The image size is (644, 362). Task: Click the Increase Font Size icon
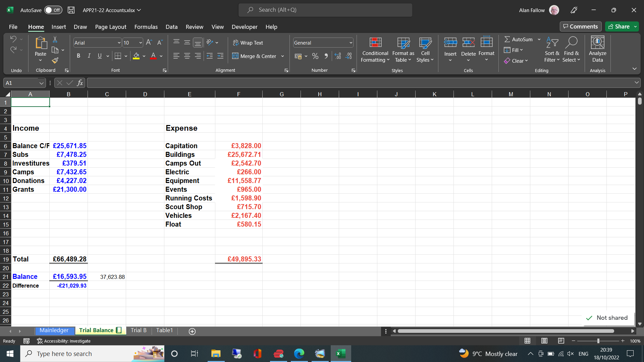[149, 42]
